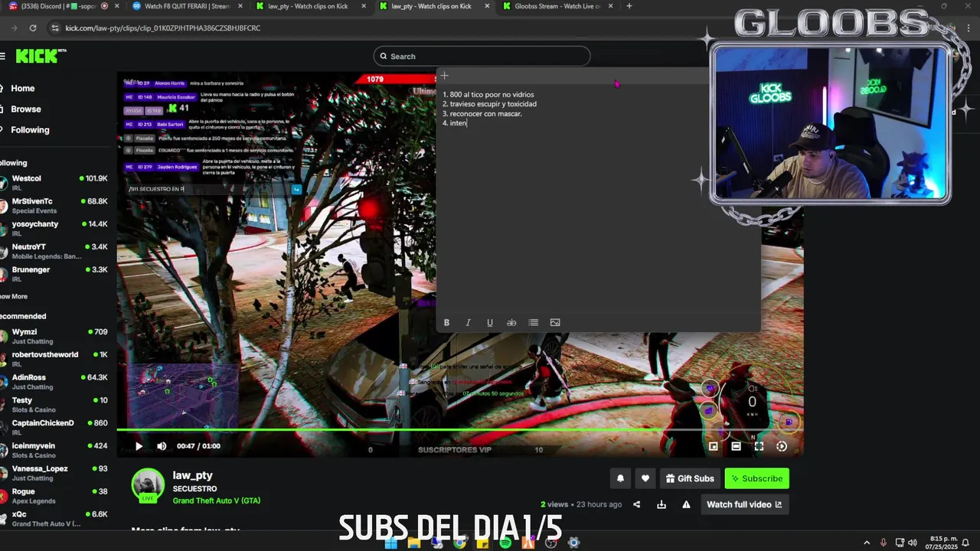Add new note with plus icon
This screenshot has height=551, width=980.
tap(444, 76)
